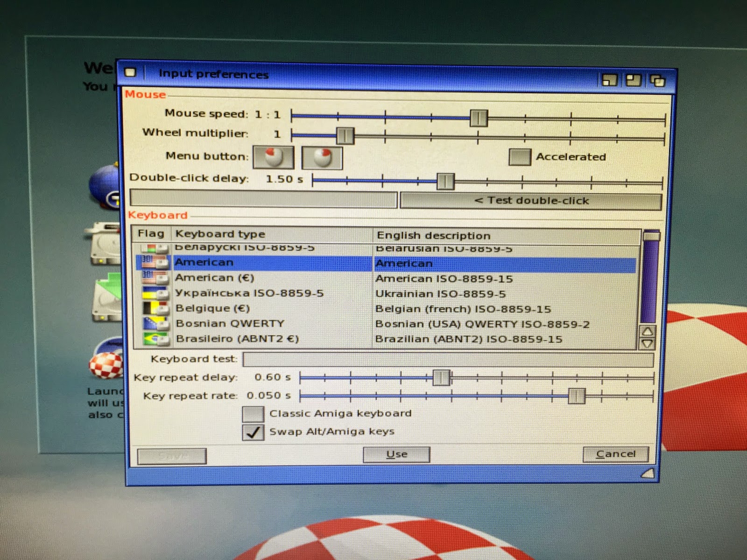Click the Test double-click button
This screenshot has width=747, height=560.
click(x=531, y=201)
